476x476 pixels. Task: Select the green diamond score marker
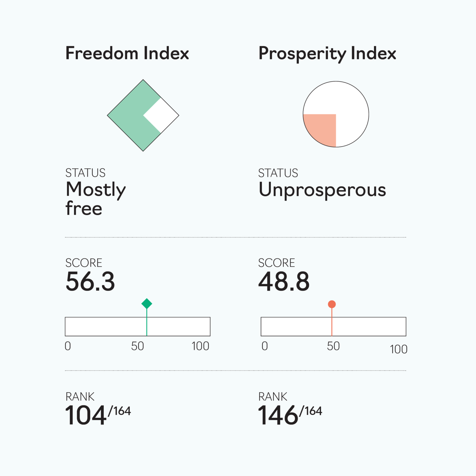pos(147,304)
